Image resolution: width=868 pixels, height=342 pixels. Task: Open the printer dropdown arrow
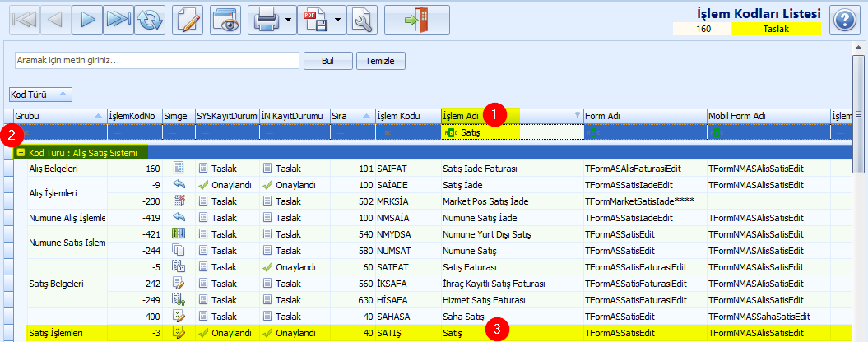(x=289, y=20)
